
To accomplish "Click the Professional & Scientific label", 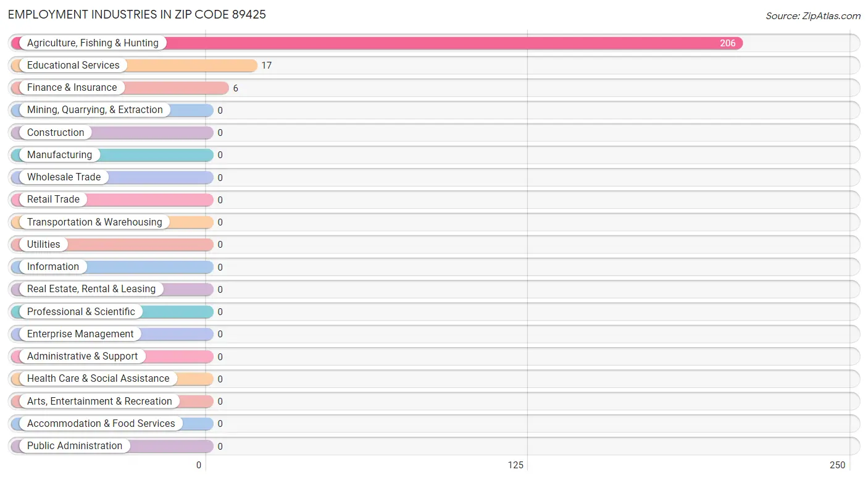I will point(81,311).
